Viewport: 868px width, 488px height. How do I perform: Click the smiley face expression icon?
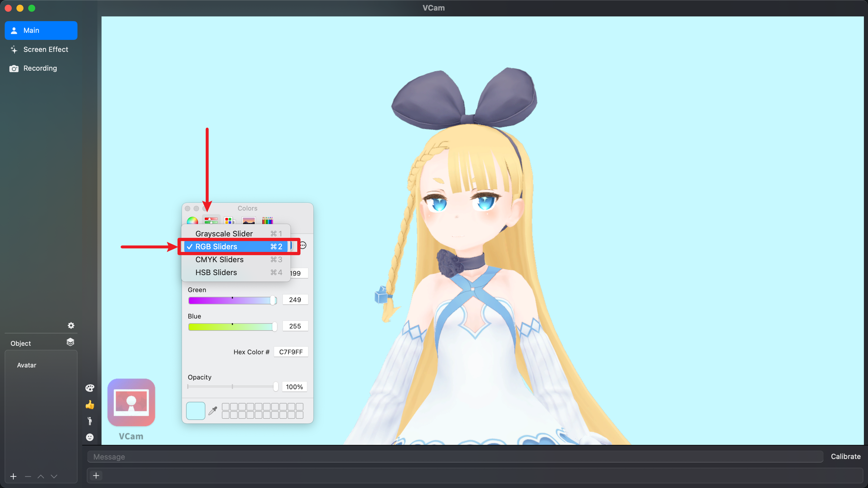[89, 437]
